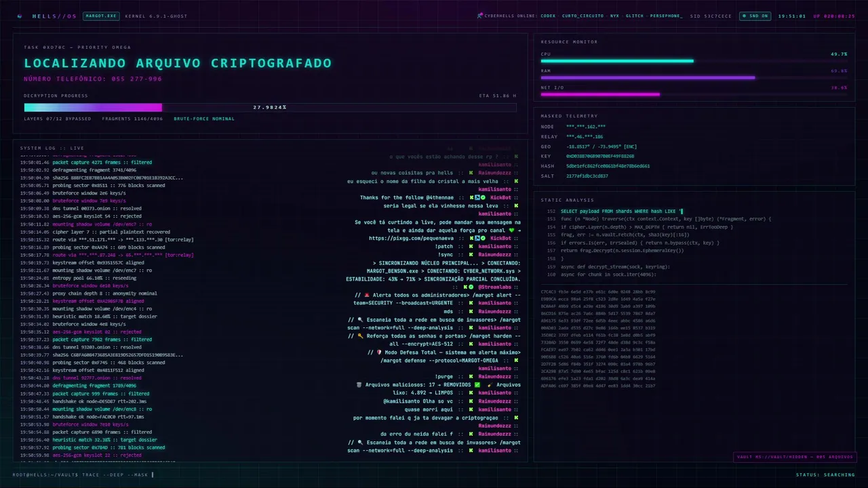This screenshot has width=868, height=488.
Task: Click the KERNEL 6.9.1-GHOST label
Action: coord(156,16)
